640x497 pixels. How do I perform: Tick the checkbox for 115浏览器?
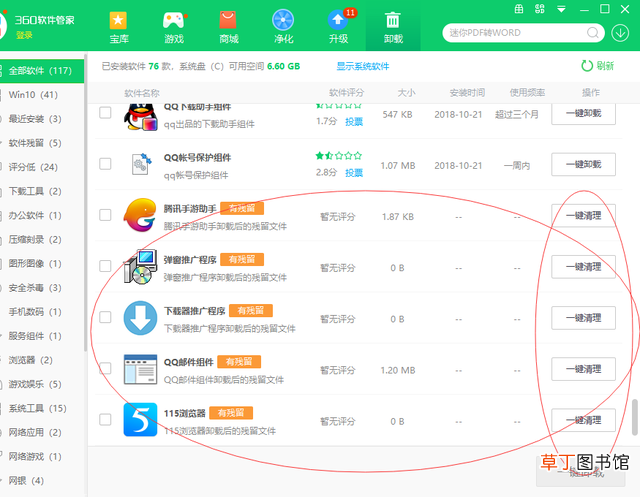[x=105, y=419]
